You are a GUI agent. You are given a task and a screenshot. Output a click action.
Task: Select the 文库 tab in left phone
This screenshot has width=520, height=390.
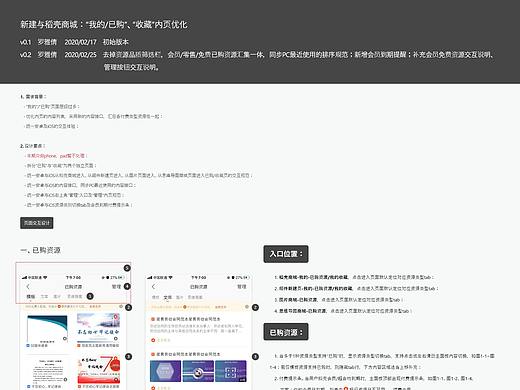pos(44,296)
